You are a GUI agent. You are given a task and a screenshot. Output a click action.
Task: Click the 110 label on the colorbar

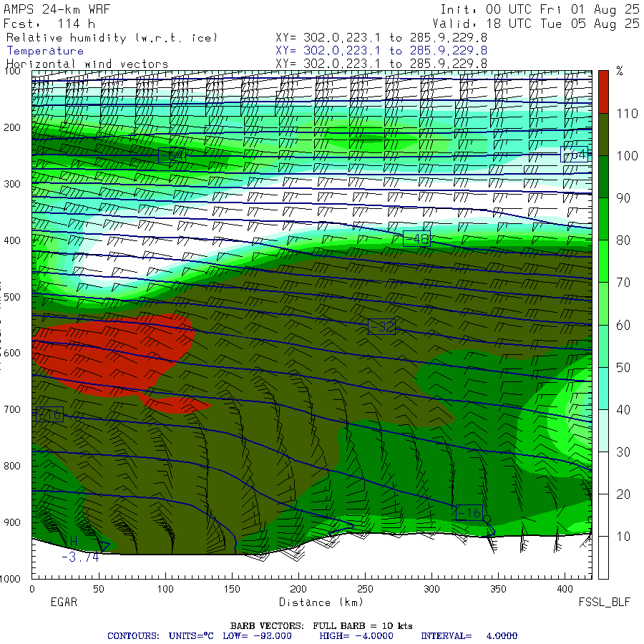coord(627,113)
